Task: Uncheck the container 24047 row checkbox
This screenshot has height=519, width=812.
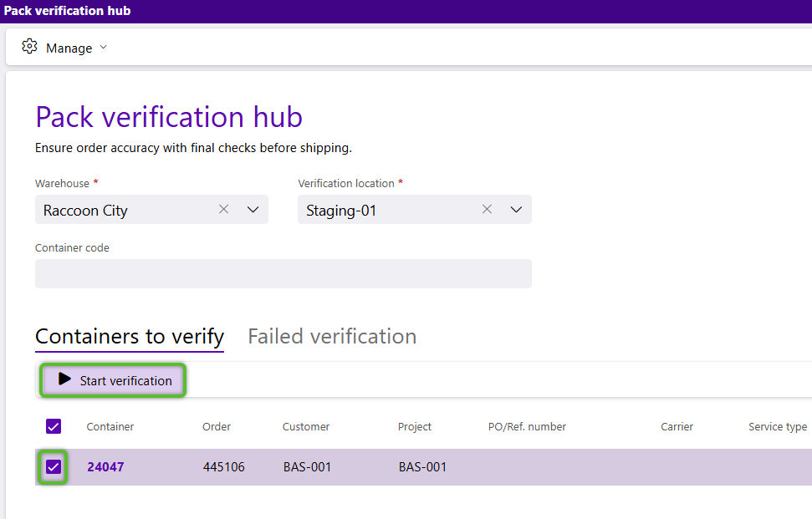Action: pyautogui.click(x=54, y=466)
